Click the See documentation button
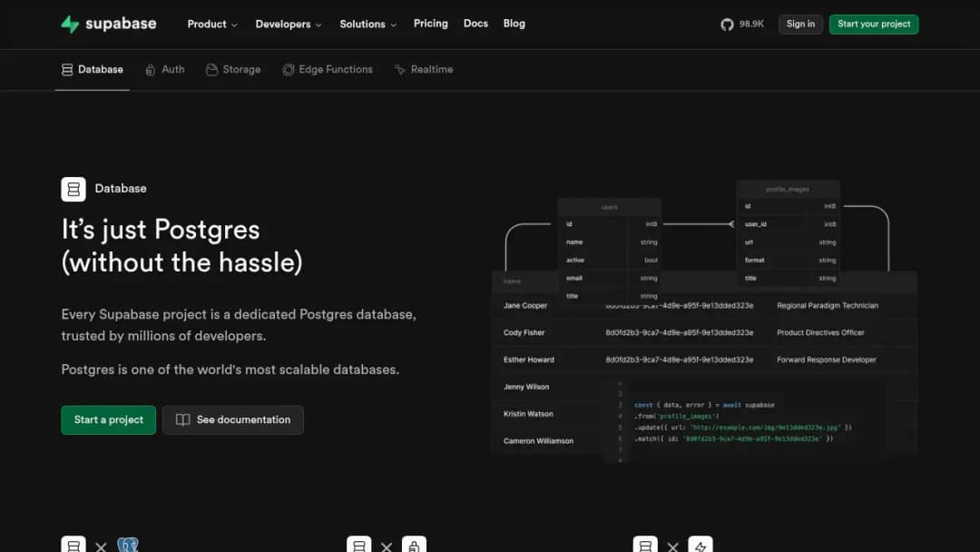The height and width of the screenshot is (552, 980). point(233,420)
